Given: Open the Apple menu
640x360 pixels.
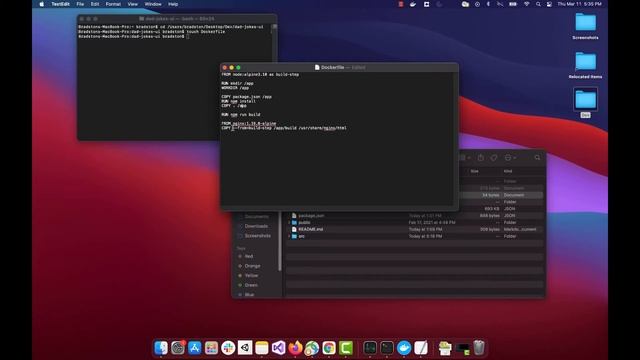Looking at the screenshot, I should tap(42, 4).
